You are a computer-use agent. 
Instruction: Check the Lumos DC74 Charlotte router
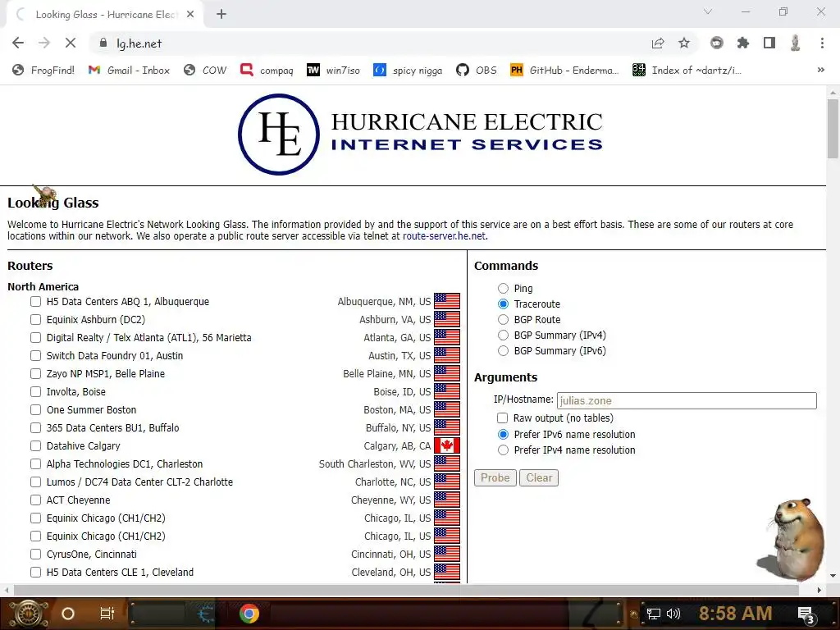35,482
